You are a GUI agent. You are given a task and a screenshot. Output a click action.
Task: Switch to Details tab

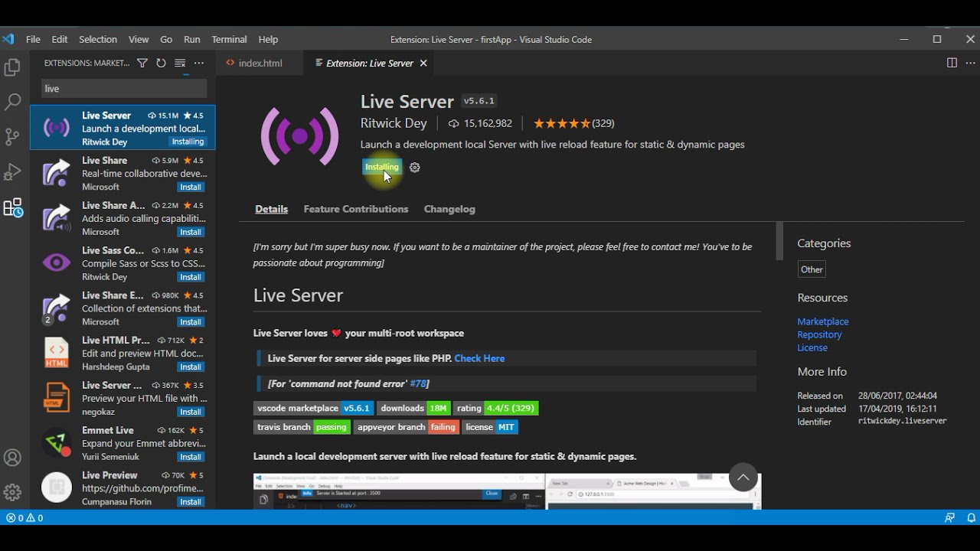click(271, 209)
